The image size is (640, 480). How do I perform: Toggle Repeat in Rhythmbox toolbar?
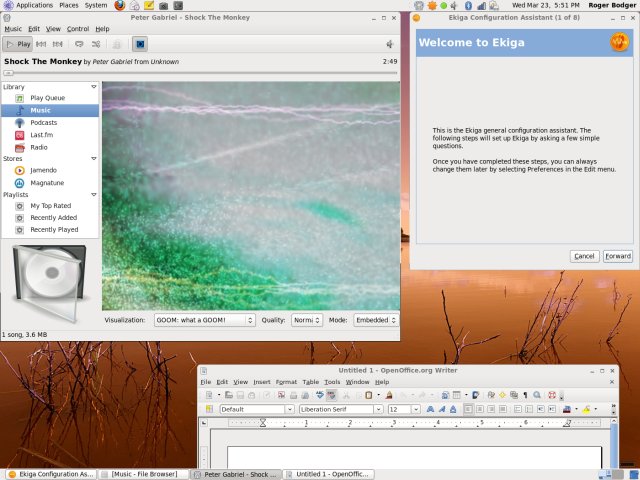point(79,44)
